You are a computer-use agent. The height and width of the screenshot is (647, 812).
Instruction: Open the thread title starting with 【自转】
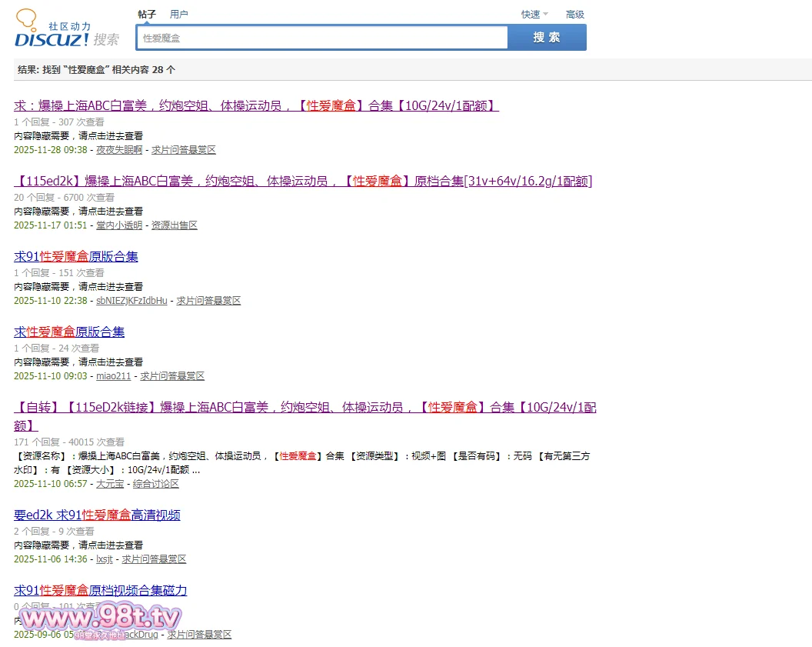pos(304,408)
